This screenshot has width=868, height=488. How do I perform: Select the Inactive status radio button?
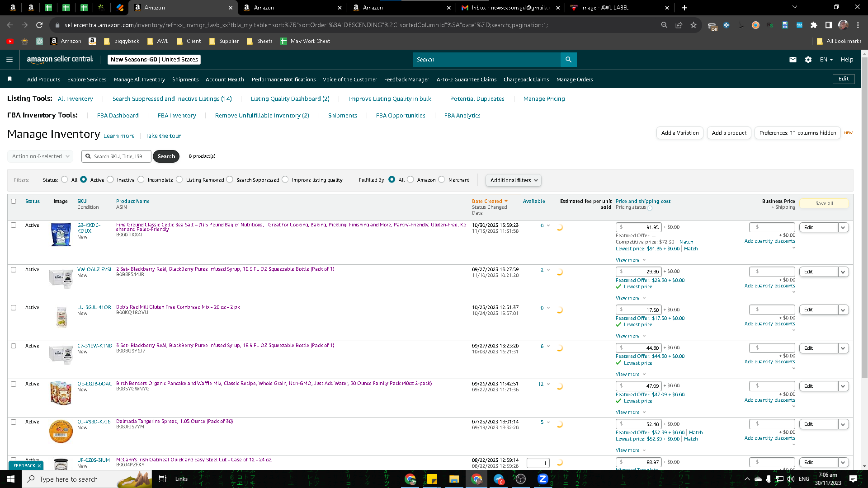point(110,179)
